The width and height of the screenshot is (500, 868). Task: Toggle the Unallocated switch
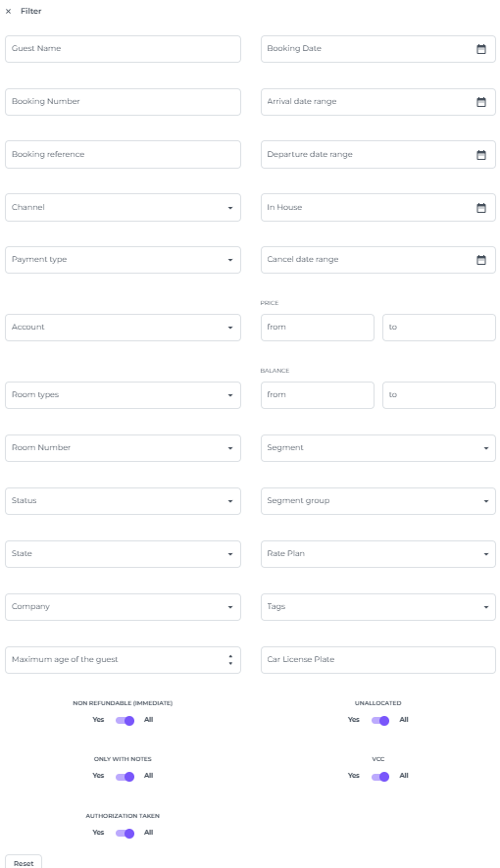[x=380, y=720]
